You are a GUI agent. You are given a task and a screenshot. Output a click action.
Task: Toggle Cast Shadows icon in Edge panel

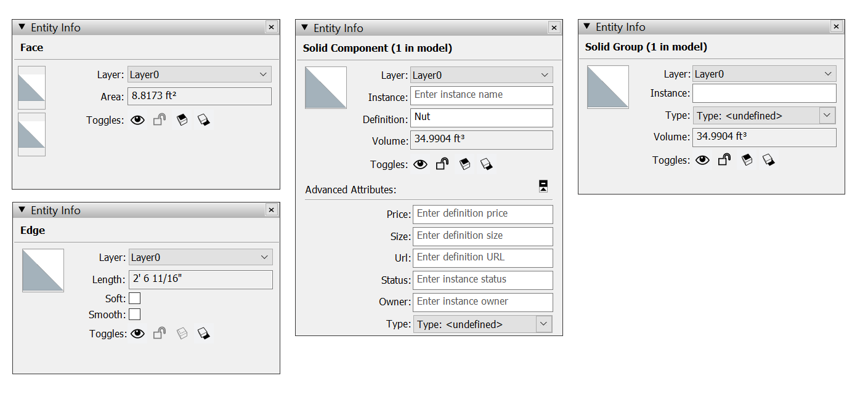(204, 334)
